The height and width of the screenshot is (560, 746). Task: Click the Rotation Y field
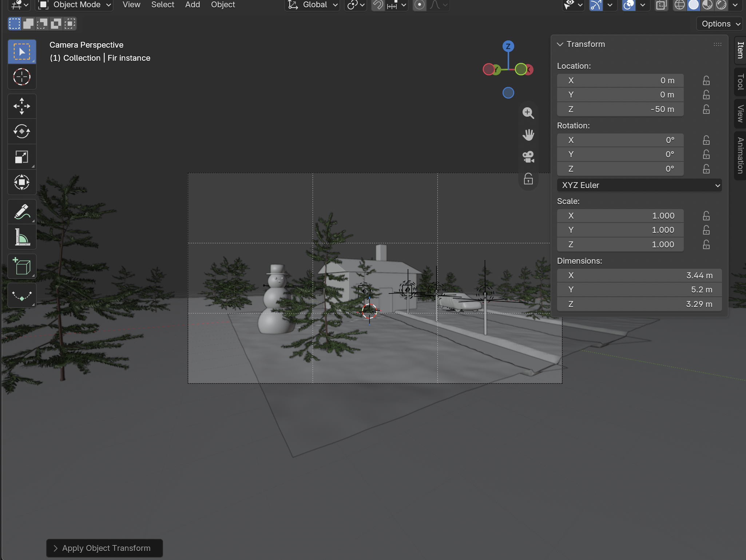[620, 155]
